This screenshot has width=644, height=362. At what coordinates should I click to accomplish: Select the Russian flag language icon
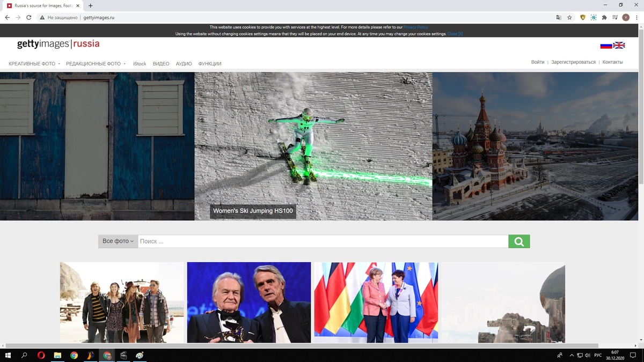(x=606, y=45)
